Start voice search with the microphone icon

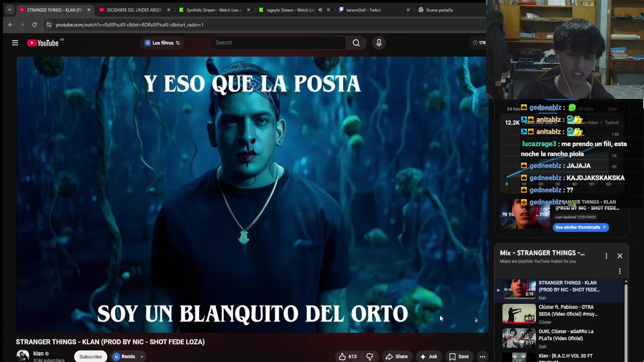click(379, 43)
